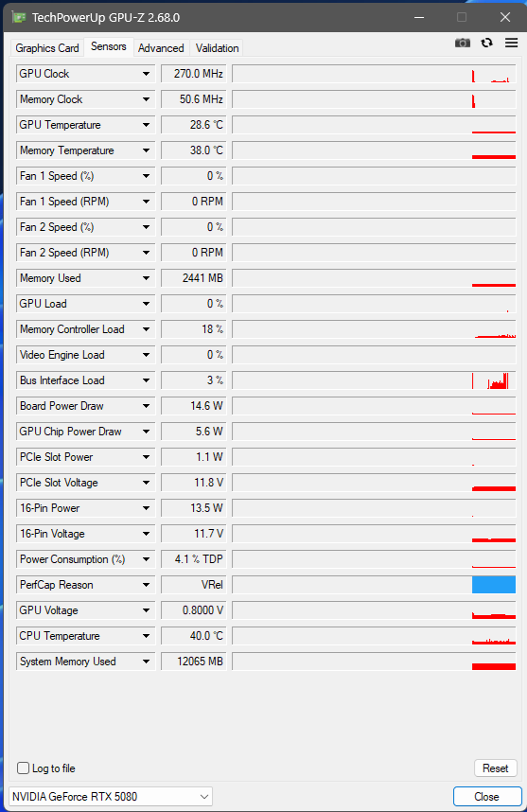Viewport: 527px width, 812px height.
Task: Open the hamburger menu icon
Action: 512,43
